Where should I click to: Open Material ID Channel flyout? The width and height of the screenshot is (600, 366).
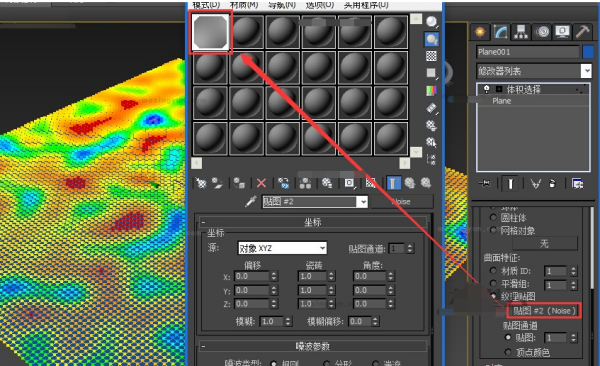(349, 183)
